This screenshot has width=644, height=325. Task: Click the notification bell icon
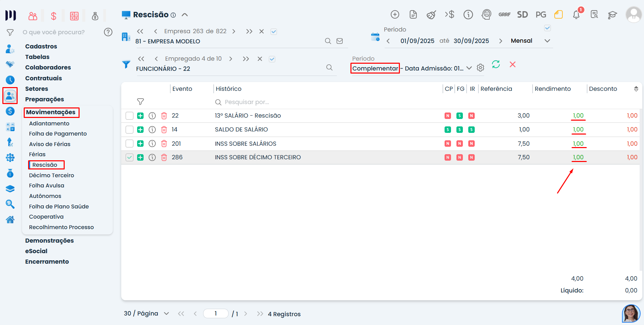[x=576, y=15]
